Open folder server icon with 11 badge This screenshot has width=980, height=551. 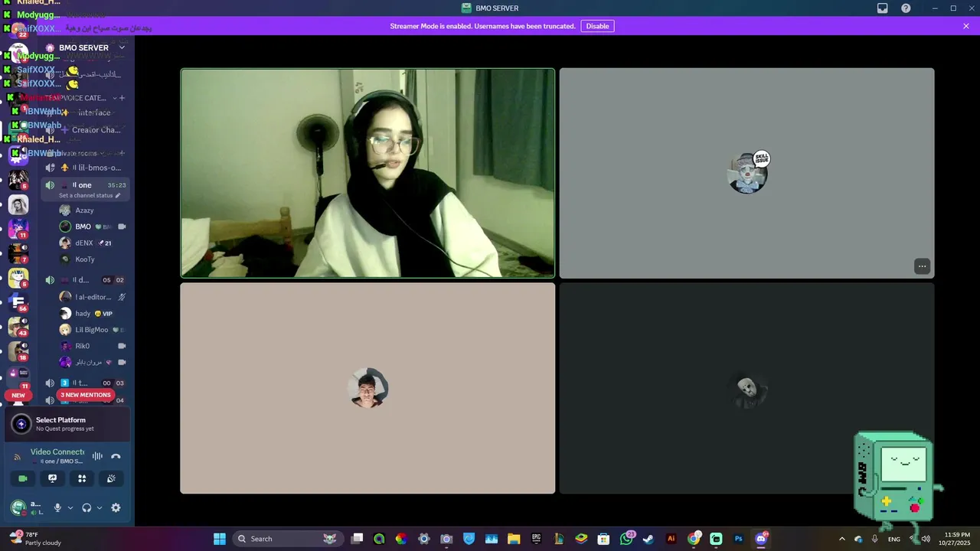click(x=18, y=376)
